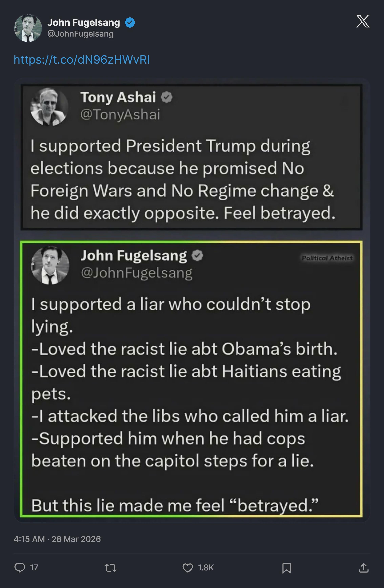The image size is (384, 588).
Task: Bookmark this post
Action: 286,568
